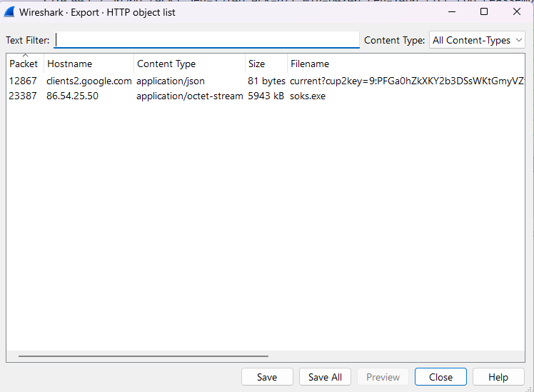Image resolution: width=534 pixels, height=392 pixels.
Task: Click the application/json content type cell
Action: (x=171, y=81)
